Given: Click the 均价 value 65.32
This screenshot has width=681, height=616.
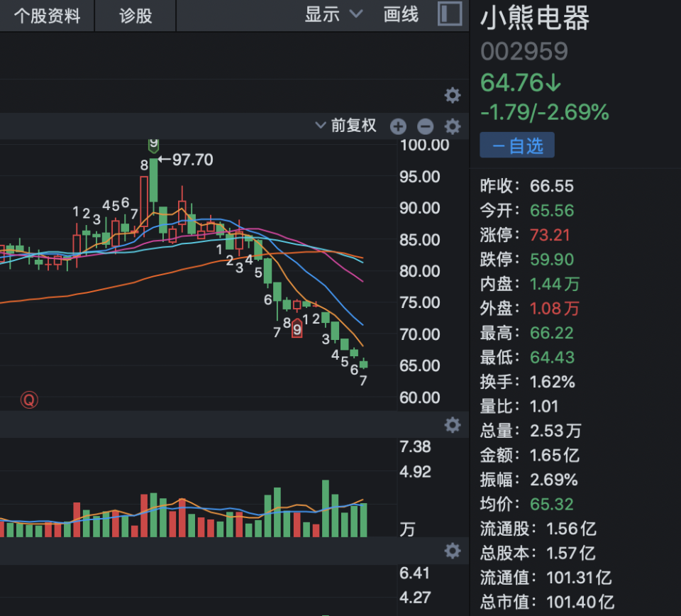Looking at the screenshot, I should (552, 505).
